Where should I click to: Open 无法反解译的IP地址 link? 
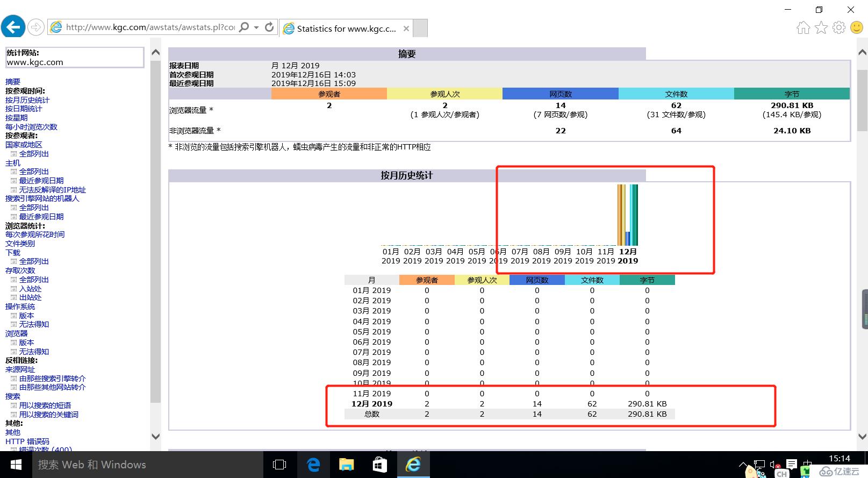click(53, 190)
